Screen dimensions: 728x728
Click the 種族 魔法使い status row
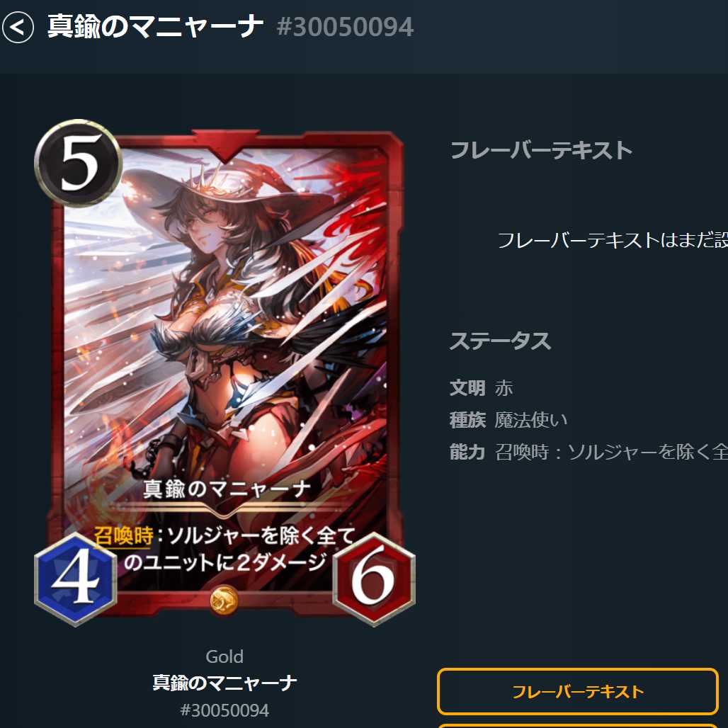click(508, 420)
